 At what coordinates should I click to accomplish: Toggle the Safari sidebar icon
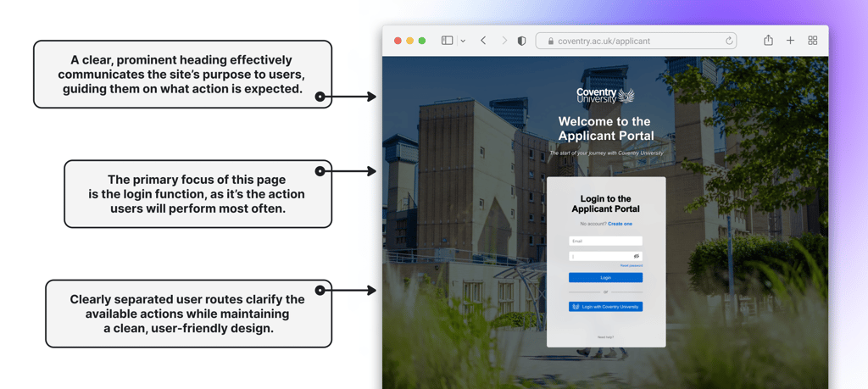coord(448,41)
